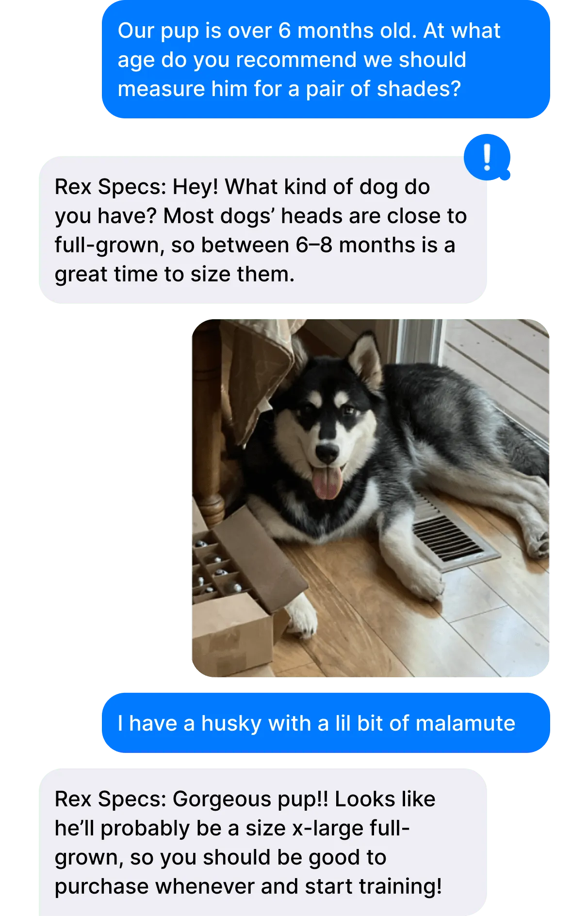Click 'Rex Specs:' in the first gray reply
Screen dimensions: 588x916
pyautogui.click(x=111, y=187)
